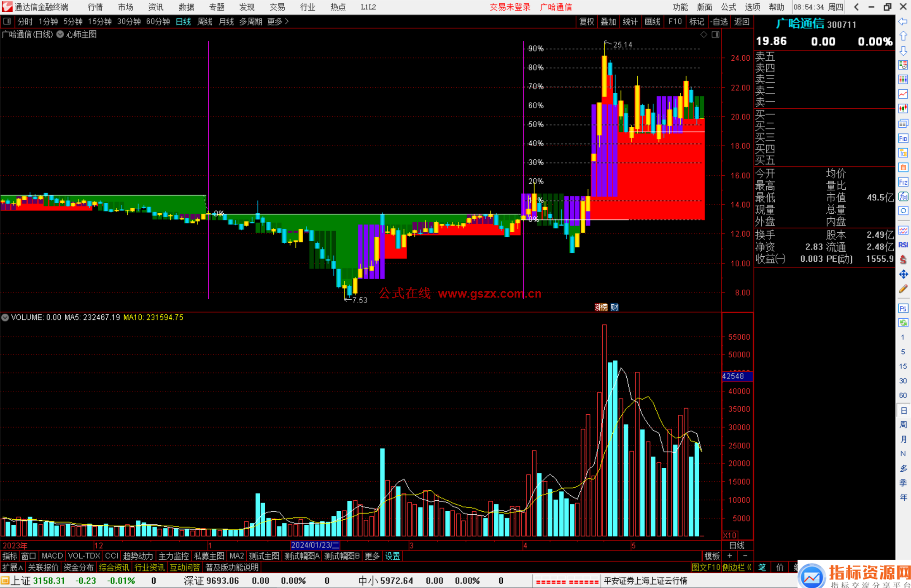Click the RSI indicator icon in sidebar

(x=903, y=245)
